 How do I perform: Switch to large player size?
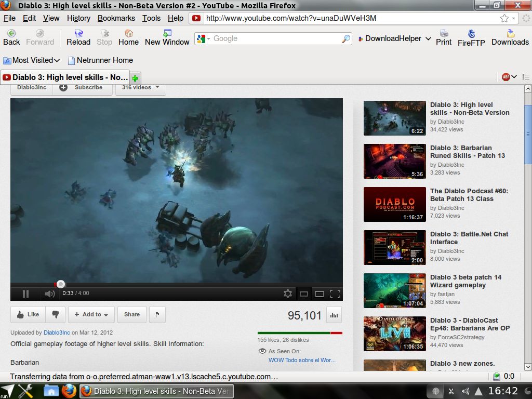tap(320, 294)
